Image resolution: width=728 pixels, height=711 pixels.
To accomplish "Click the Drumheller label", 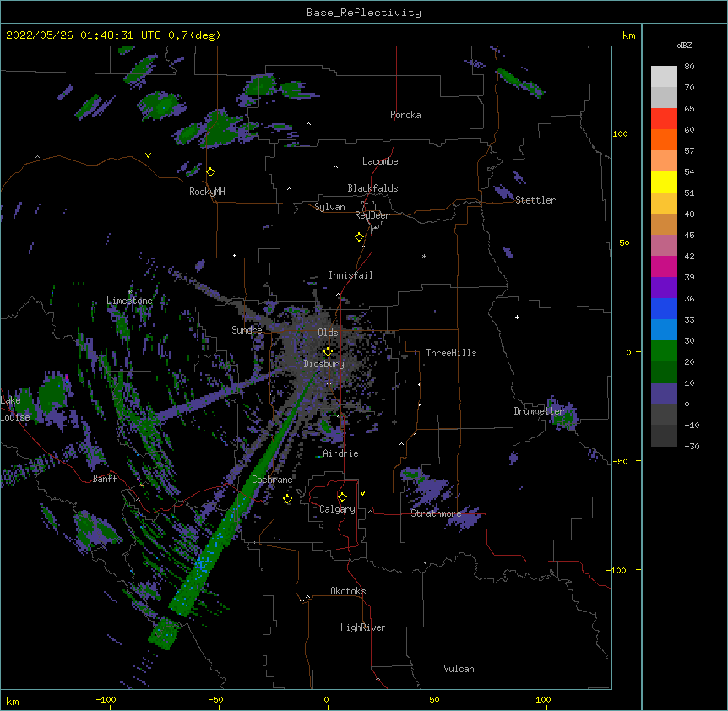I will 539,411.
